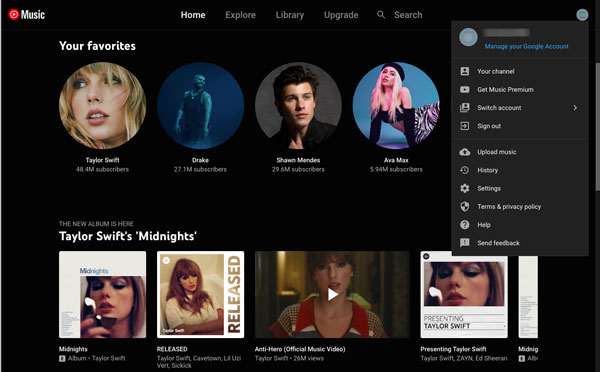This screenshot has width=600, height=372.
Task: Click the Midnights title below album cover
Action: [x=73, y=349]
